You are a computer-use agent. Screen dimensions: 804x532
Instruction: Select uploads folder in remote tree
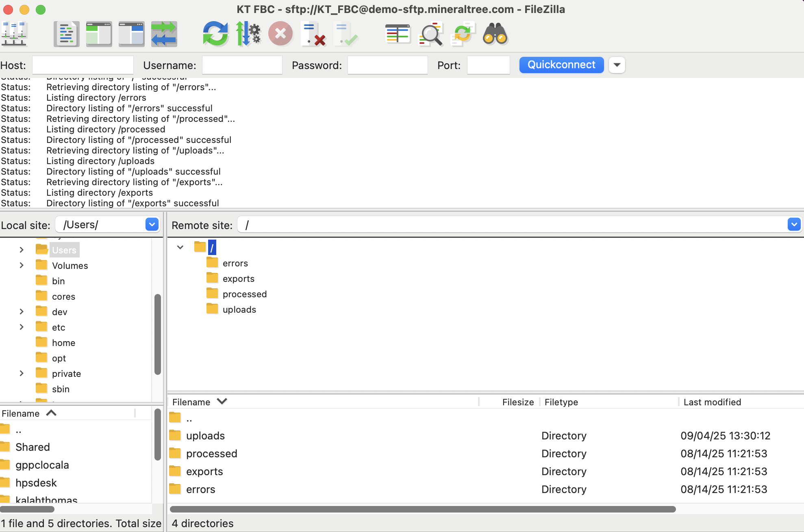[239, 309]
